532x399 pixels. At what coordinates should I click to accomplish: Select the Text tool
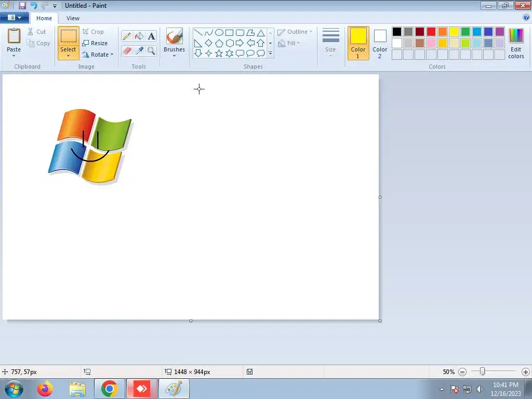[151, 36]
